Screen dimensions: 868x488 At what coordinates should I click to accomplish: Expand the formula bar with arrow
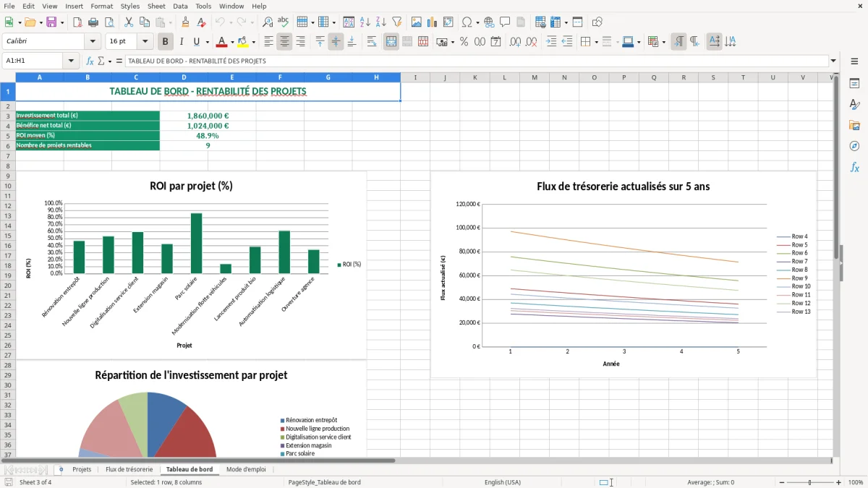point(833,61)
